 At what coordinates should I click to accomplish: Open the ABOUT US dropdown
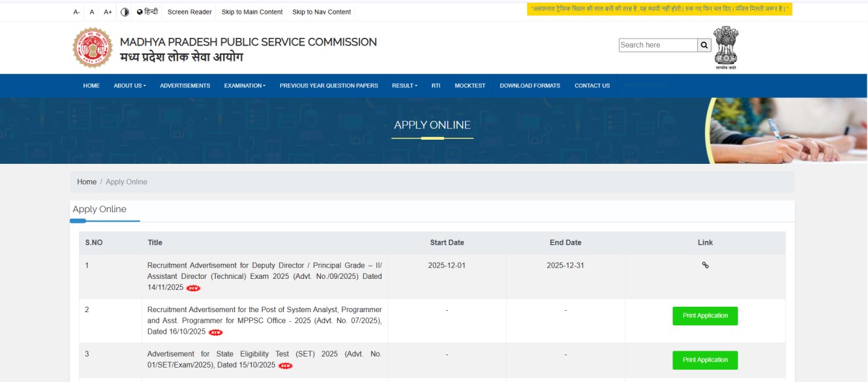(x=130, y=85)
